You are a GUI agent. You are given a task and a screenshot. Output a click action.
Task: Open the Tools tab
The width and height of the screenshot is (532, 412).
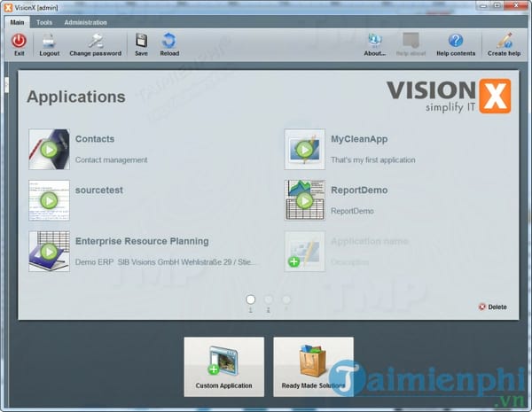coord(44,22)
